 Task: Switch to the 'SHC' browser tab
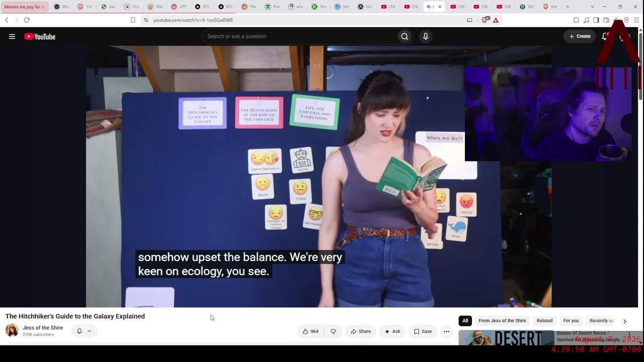click(527, 7)
